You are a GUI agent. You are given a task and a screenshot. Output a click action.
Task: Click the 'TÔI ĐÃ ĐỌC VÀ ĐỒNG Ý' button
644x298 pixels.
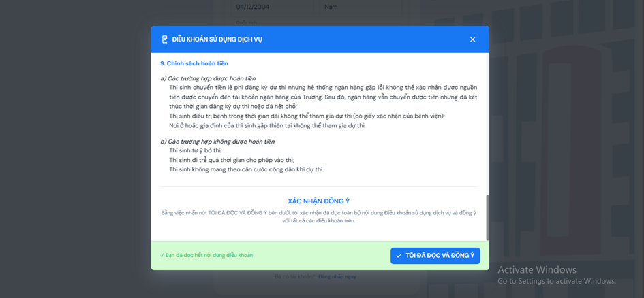tap(435, 256)
